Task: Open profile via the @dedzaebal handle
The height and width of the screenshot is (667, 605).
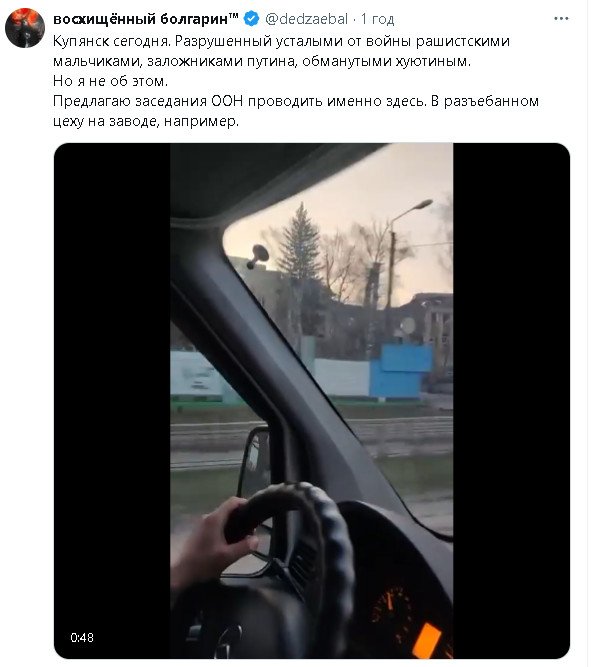Action: coord(306,19)
